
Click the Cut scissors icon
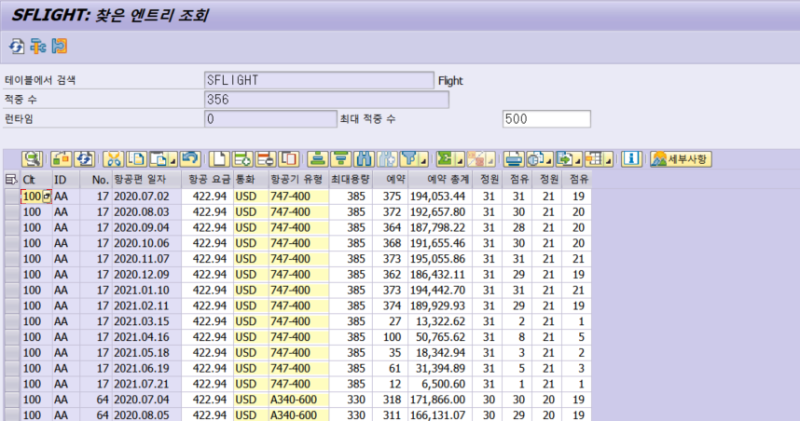pyautogui.click(x=113, y=159)
